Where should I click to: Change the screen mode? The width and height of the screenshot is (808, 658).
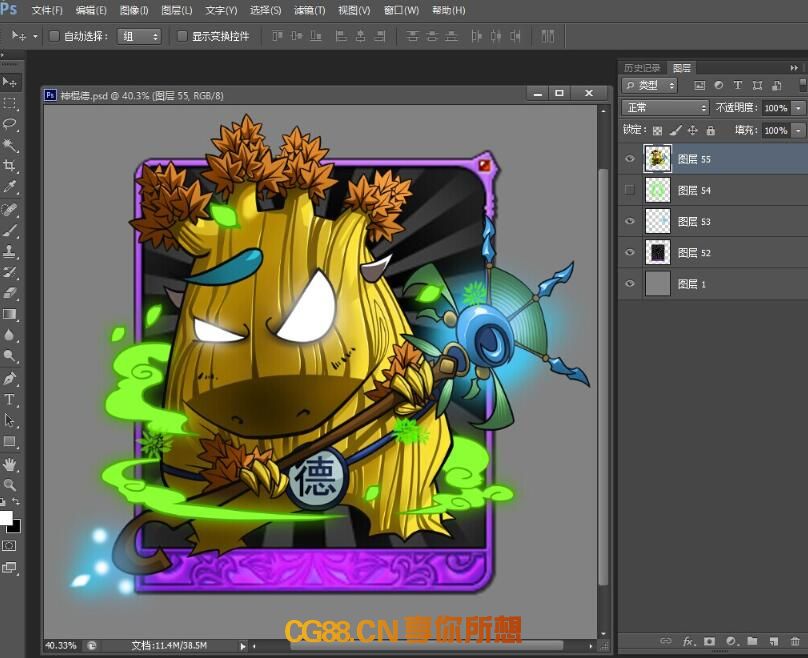tap(9, 568)
